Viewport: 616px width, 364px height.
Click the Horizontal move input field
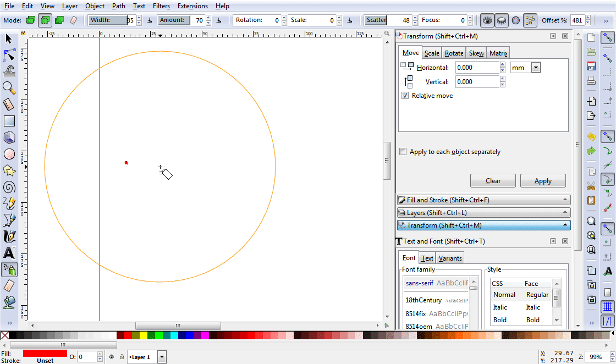click(476, 67)
